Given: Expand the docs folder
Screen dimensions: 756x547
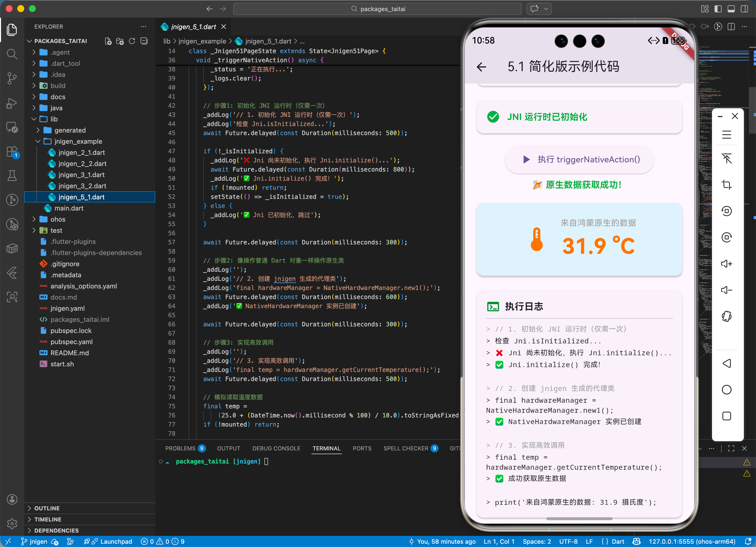Looking at the screenshot, I should (58, 97).
